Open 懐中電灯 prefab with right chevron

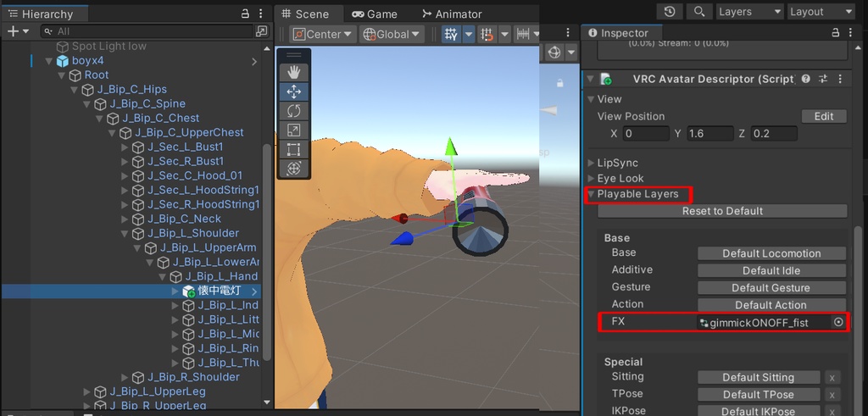point(254,291)
